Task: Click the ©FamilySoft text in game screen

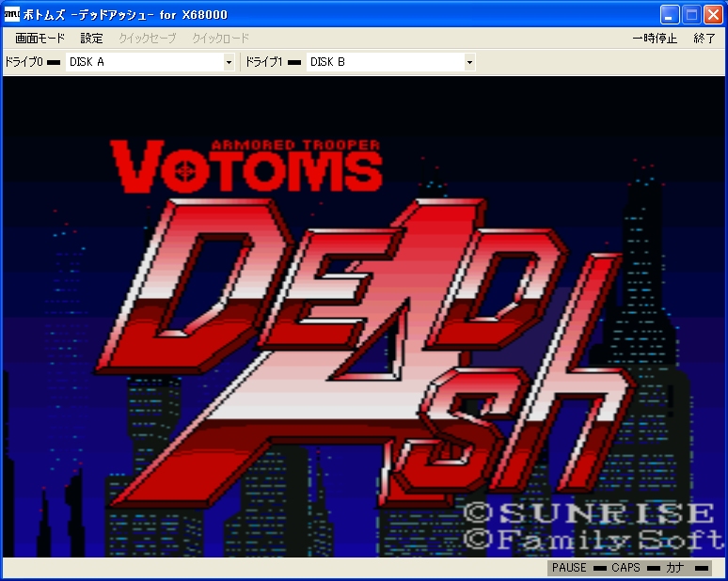Action: point(593,540)
